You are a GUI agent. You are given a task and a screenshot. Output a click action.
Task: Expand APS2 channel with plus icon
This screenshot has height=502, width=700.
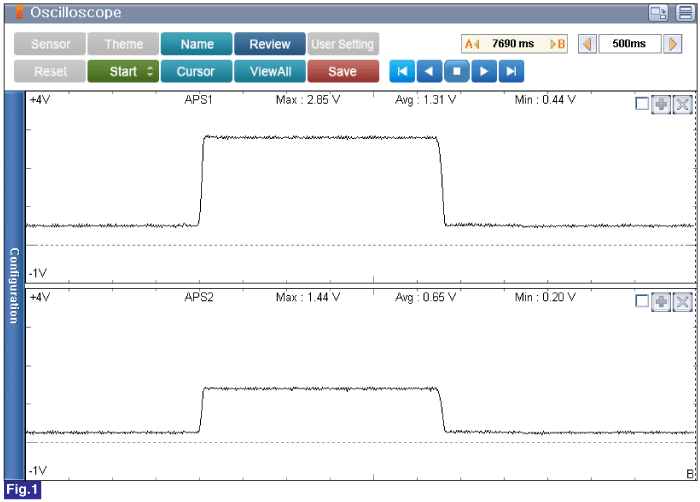[x=661, y=302]
